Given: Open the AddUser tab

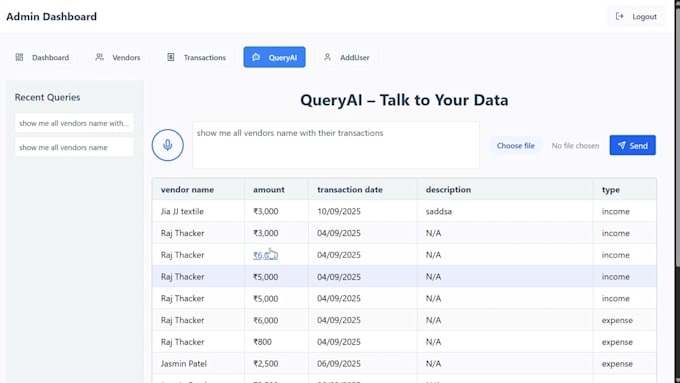Looking at the screenshot, I should (x=347, y=57).
